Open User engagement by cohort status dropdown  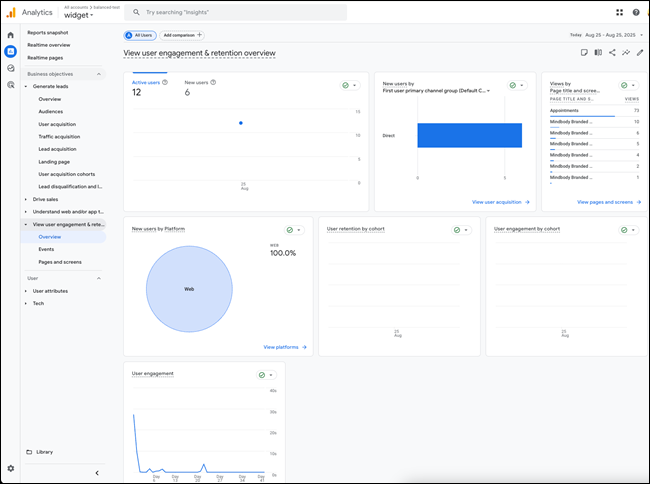click(628, 230)
